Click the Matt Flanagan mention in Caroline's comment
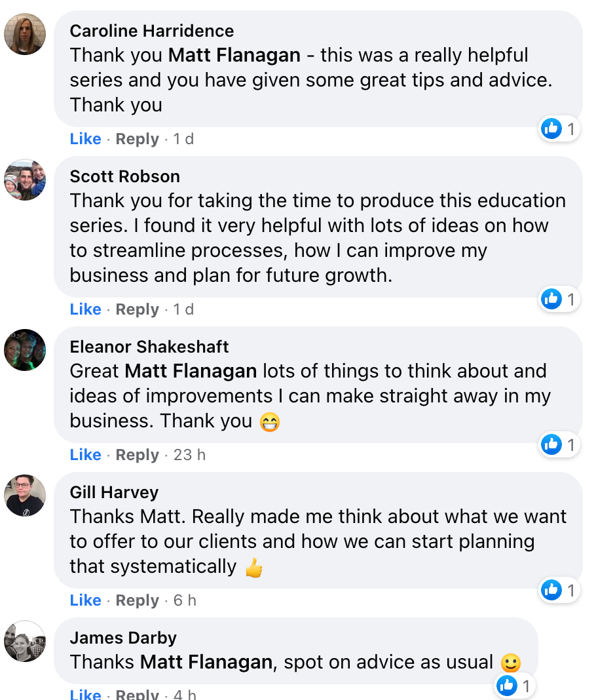The height and width of the screenshot is (700, 596). [x=234, y=55]
